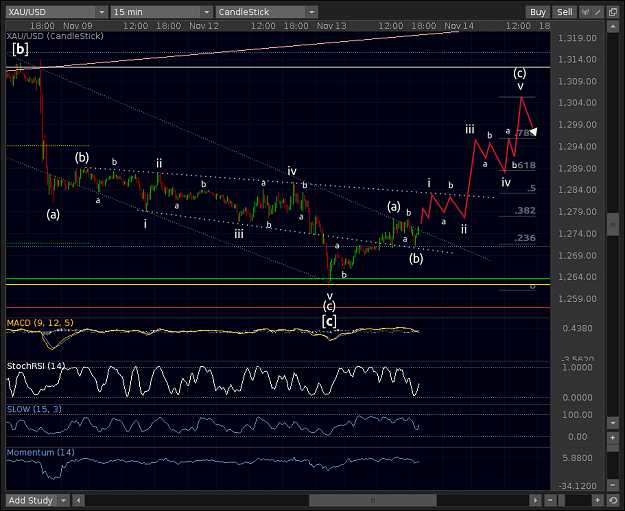This screenshot has height=511, width=625.
Task: Click the vertical zoom slider handle
Action: [613, 448]
